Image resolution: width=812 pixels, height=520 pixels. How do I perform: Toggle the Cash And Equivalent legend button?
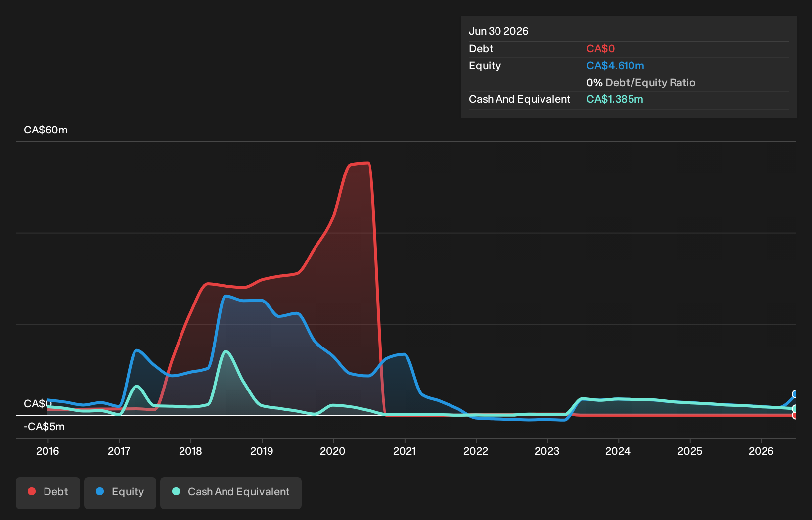pyautogui.click(x=231, y=493)
